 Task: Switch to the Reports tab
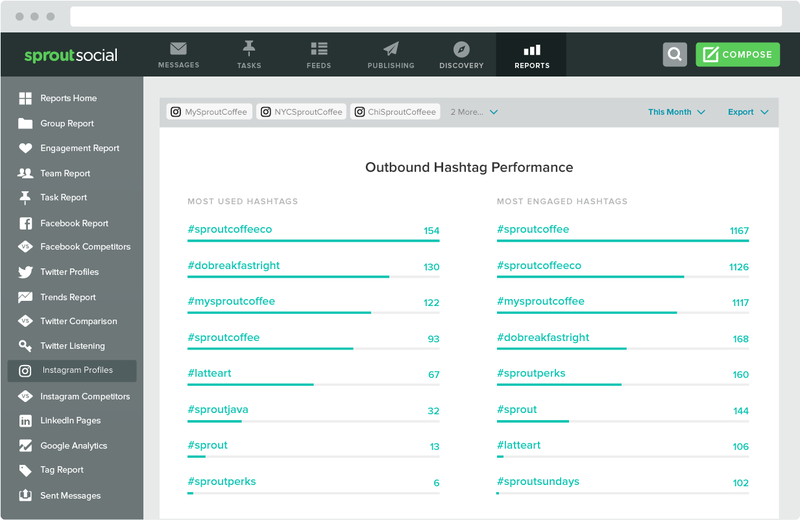(x=531, y=55)
